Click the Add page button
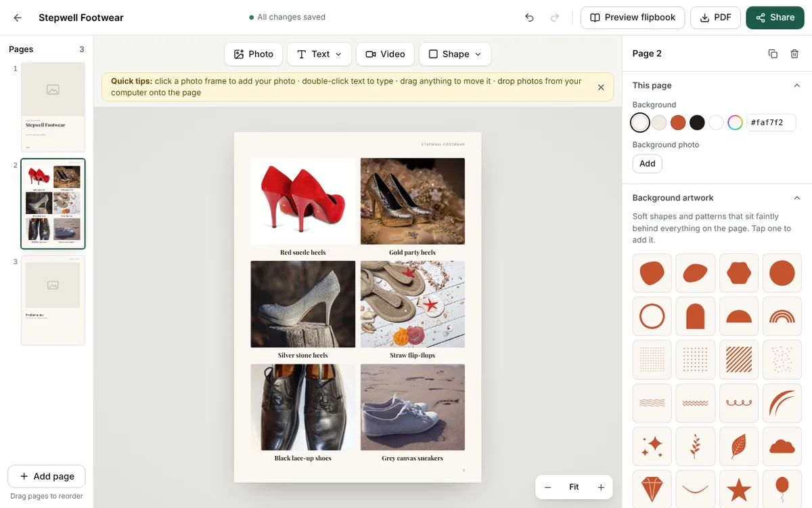This screenshot has width=812, height=508. click(x=47, y=476)
